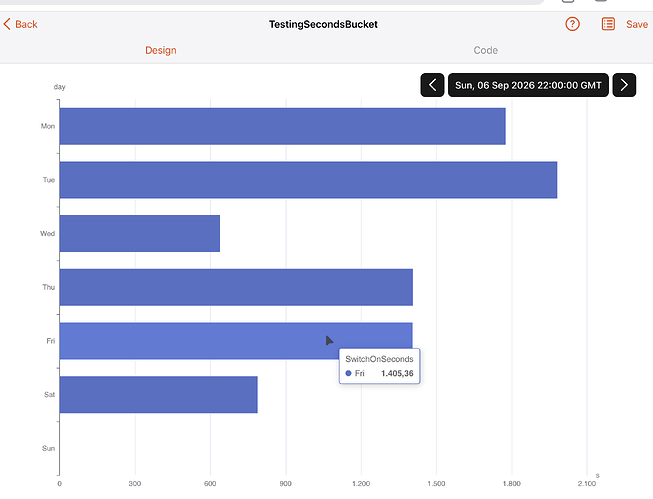
Task: Select the Thu bar in chart
Action: (236, 287)
